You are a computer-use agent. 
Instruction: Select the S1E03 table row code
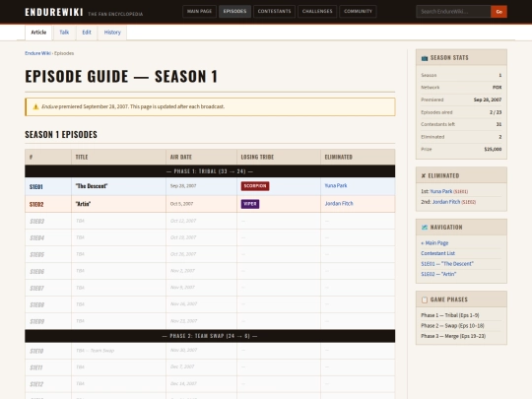(37, 222)
